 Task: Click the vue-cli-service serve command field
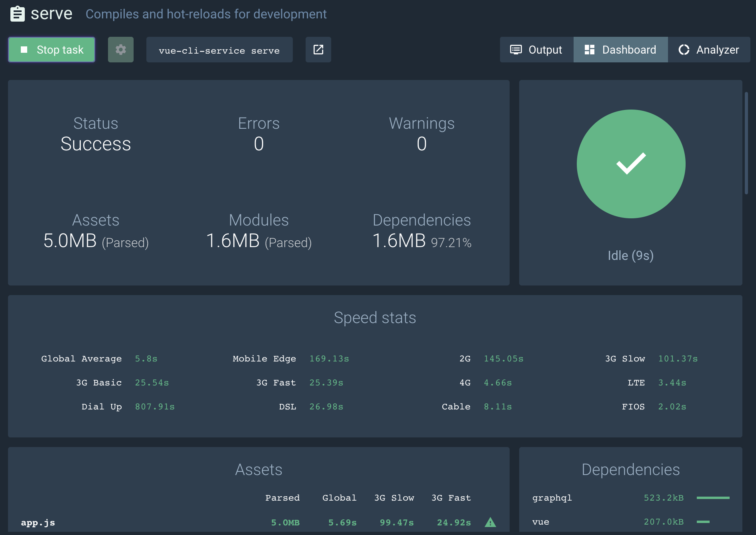(x=219, y=50)
